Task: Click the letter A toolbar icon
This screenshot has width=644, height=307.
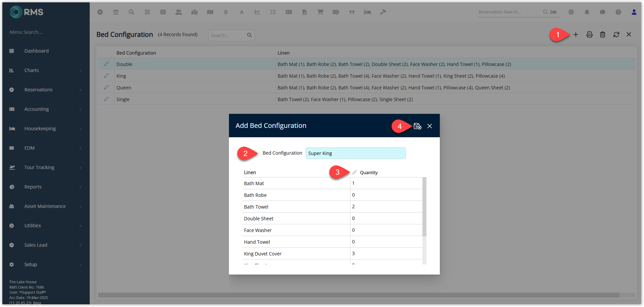Action: pyautogui.click(x=242, y=12)
